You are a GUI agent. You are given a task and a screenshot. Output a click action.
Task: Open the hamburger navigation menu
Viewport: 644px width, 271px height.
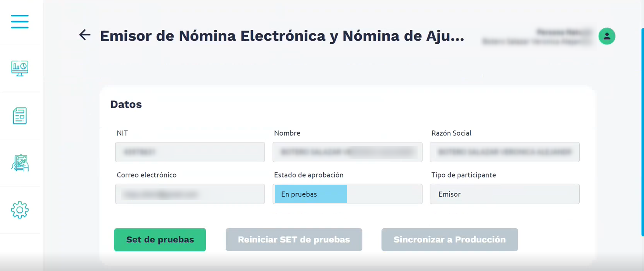click(x=20, y=22)
